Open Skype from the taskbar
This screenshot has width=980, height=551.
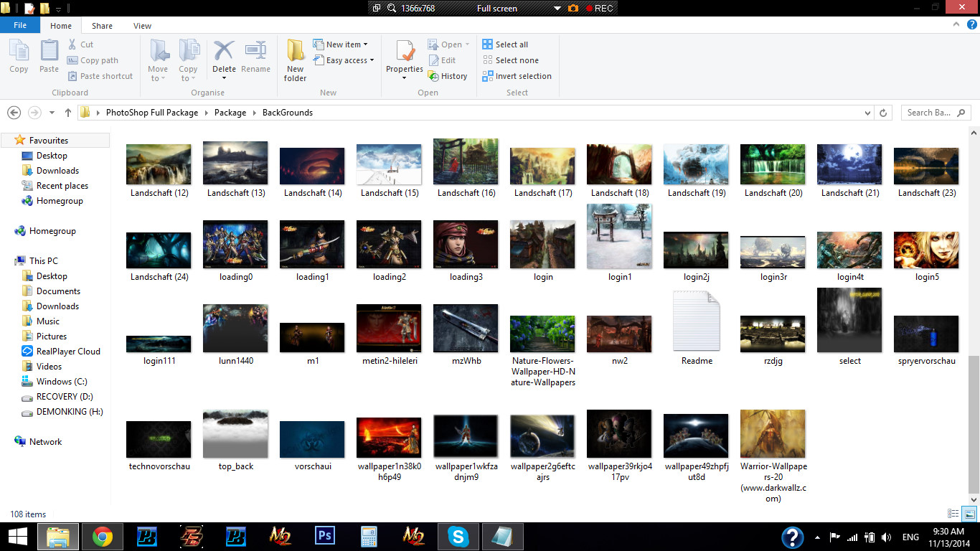pyautogui.click(x=458, y=537)
